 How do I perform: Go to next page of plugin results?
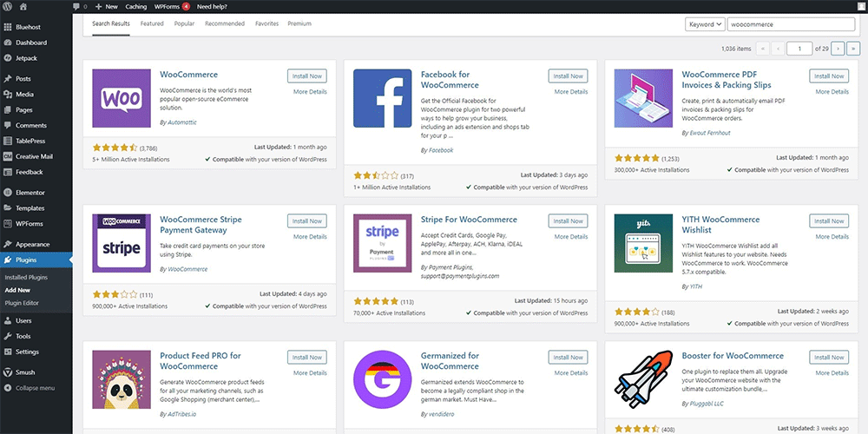pos(838,49)
